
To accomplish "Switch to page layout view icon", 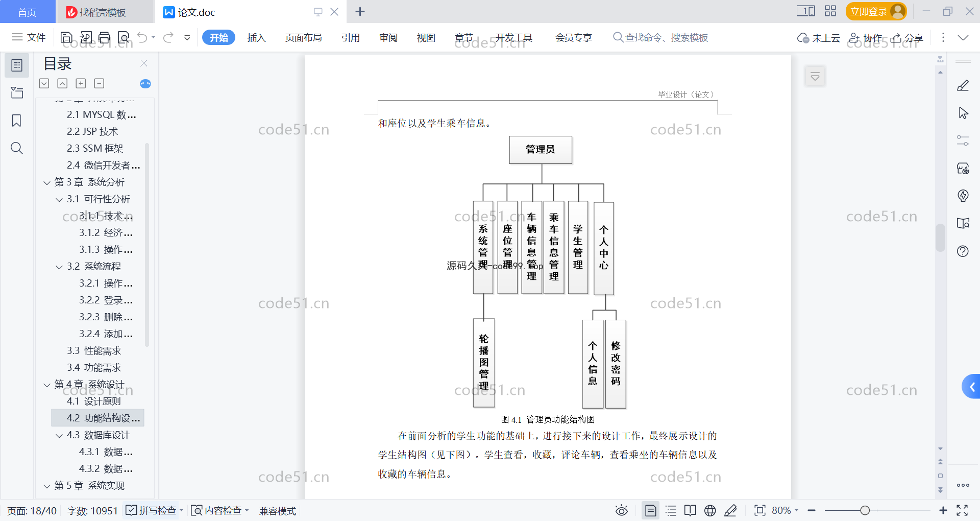I will [651, 510].
